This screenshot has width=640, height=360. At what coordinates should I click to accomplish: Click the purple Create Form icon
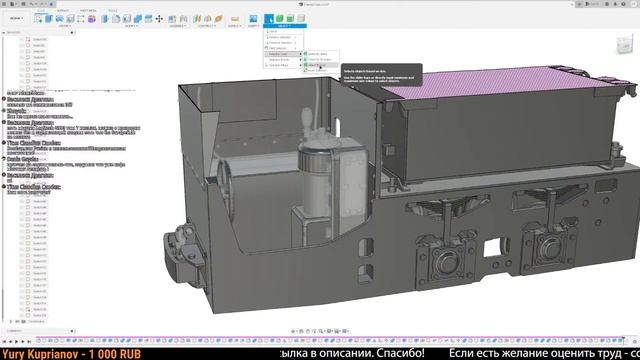92,19
